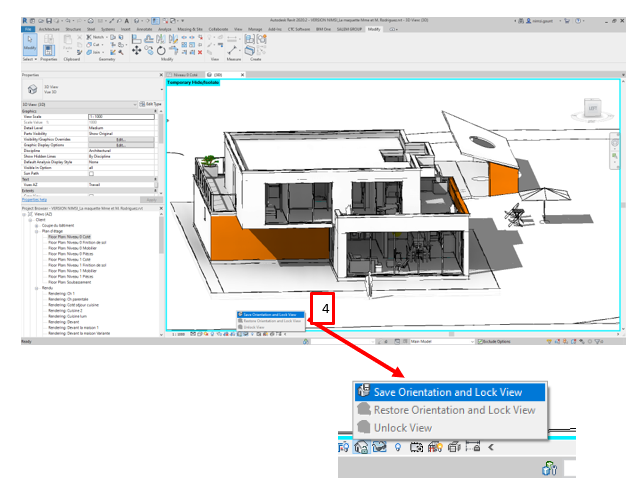Toggle the Sun Path checkbox
The width and height of the screenshot is (640, 503).
92,173
